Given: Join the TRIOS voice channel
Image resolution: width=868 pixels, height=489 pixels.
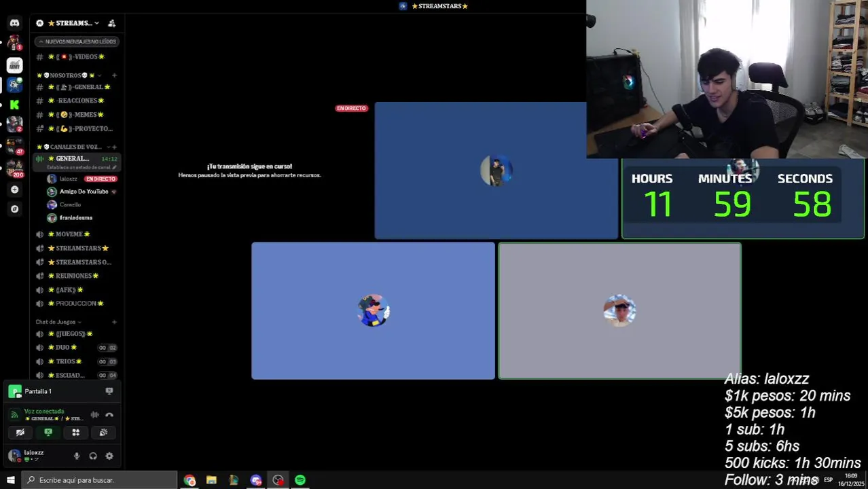Looking at the screenshot, I should (x=77, y=361).
